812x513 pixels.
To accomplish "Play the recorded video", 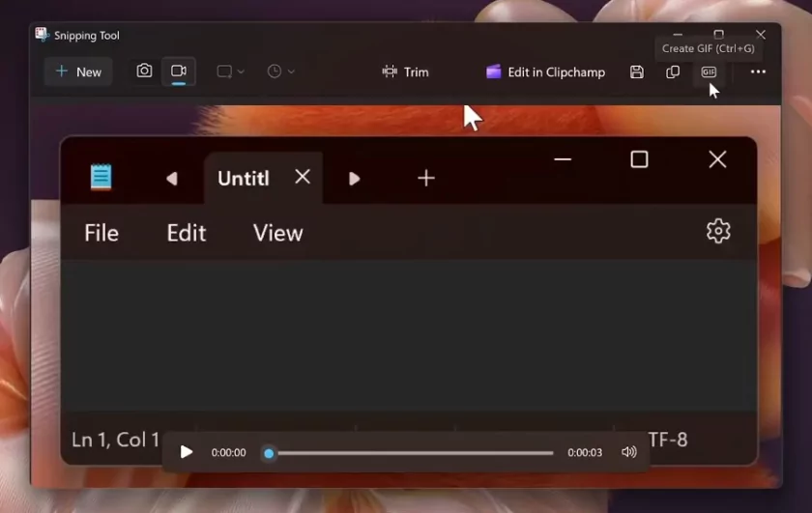I will [x=186, y=452].
